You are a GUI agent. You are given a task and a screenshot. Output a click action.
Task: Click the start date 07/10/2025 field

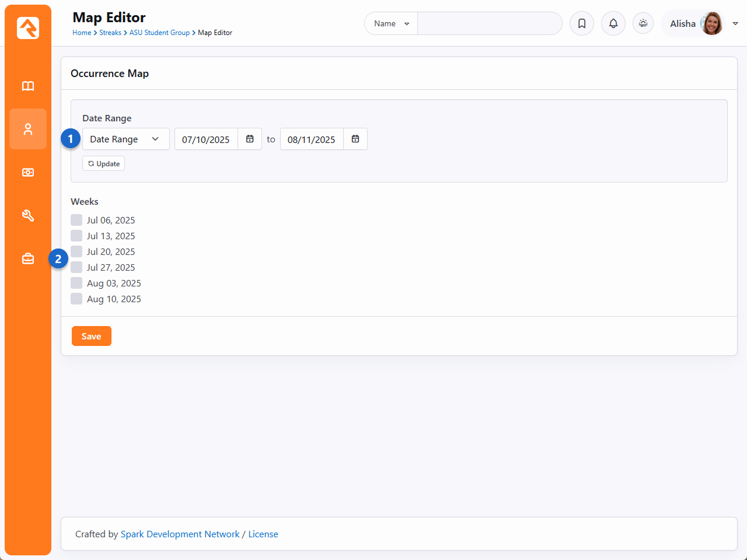206,139
